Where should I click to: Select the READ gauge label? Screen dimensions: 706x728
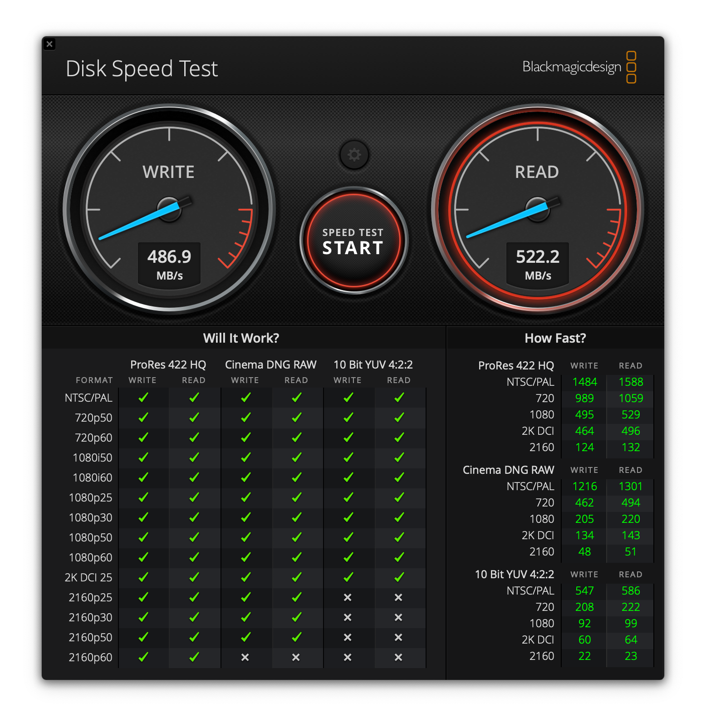[537, 172]
